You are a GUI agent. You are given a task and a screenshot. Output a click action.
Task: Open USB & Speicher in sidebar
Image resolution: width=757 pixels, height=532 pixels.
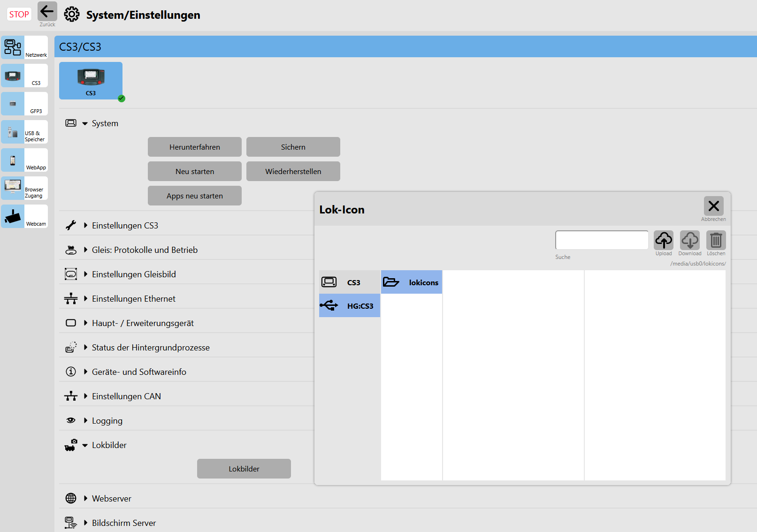tap(24, 132)
